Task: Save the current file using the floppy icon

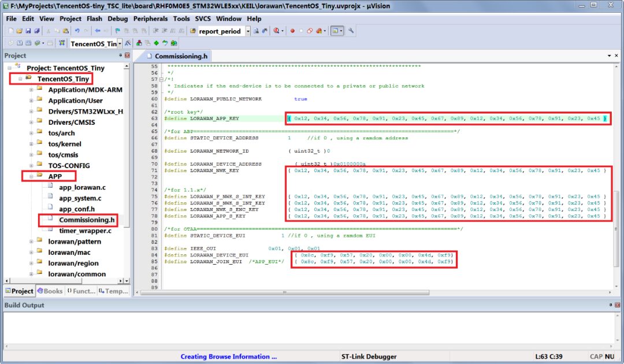Action: (28, 31)
